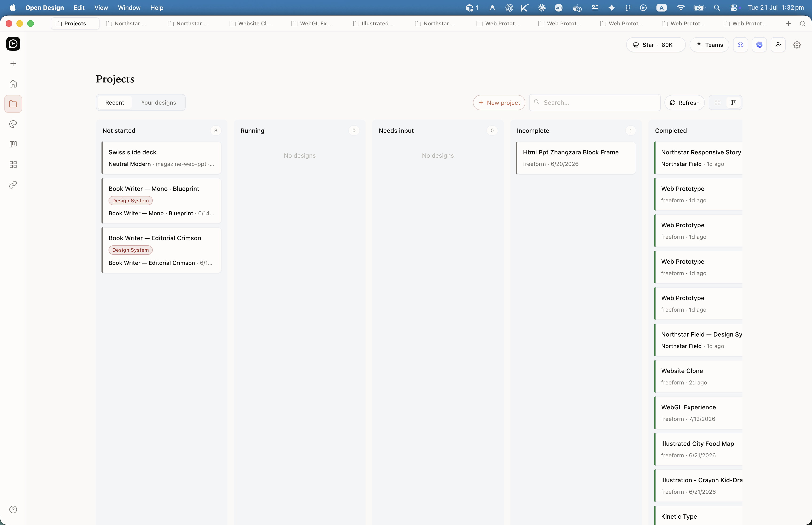Open the kanban board sidebar icon
Viewport: 812px width, 525px height.
pos(13,144)
